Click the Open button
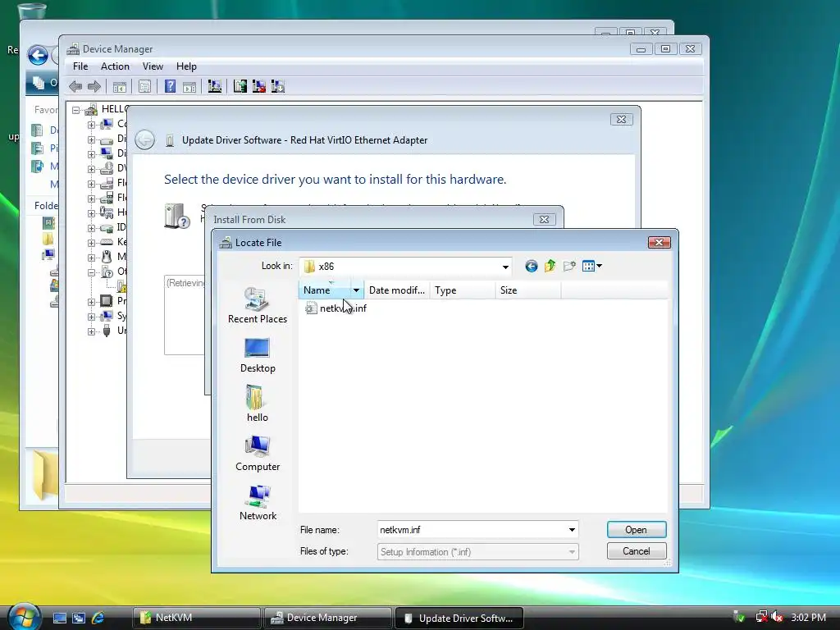840x630 pixels. [636, 530]
